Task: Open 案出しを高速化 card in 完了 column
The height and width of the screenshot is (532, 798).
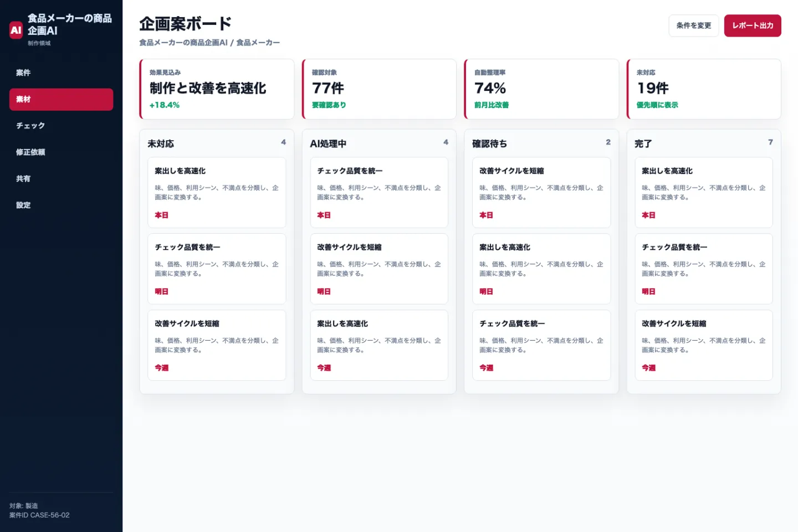Action: point(704,192)
